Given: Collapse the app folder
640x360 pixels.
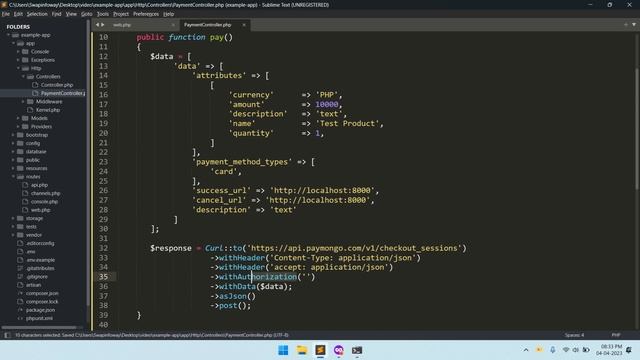Looking at the screenshot, I should (13, 43).
